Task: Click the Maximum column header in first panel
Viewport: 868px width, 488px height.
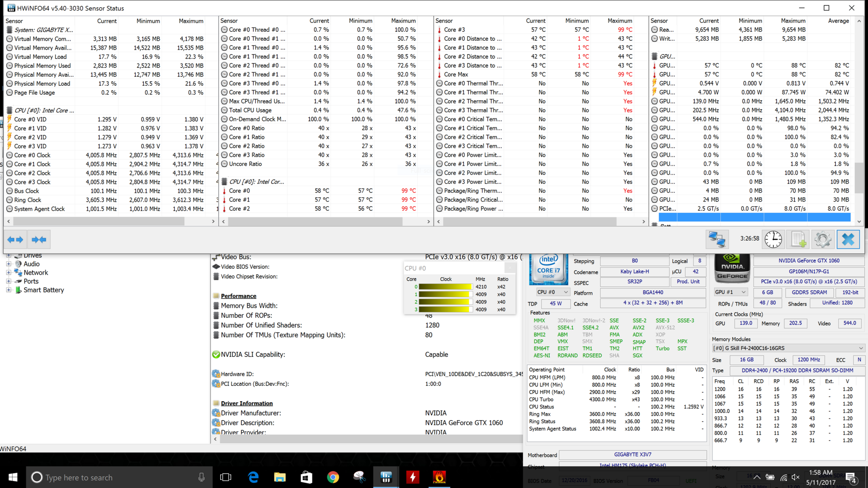Action: [x=191, y=21]
